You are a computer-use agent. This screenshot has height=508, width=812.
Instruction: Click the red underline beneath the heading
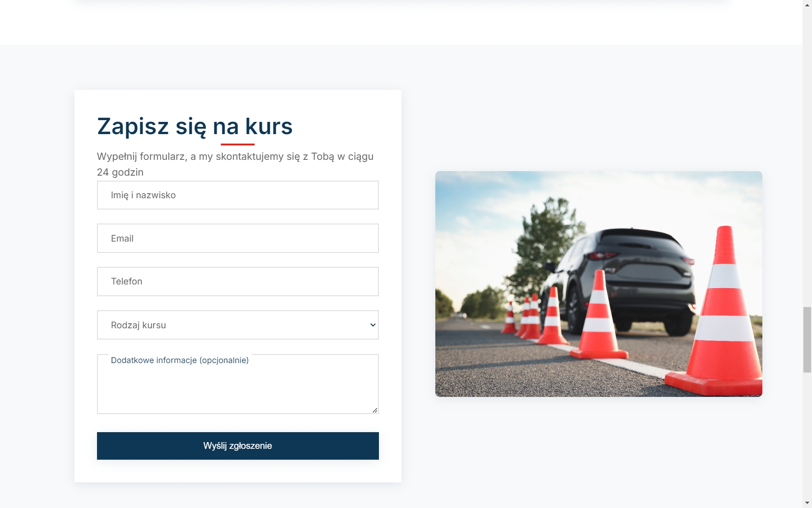(237, 144)
